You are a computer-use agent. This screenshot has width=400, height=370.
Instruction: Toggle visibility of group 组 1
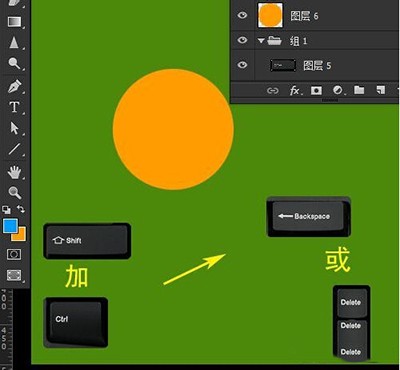(x=242, y=40)
